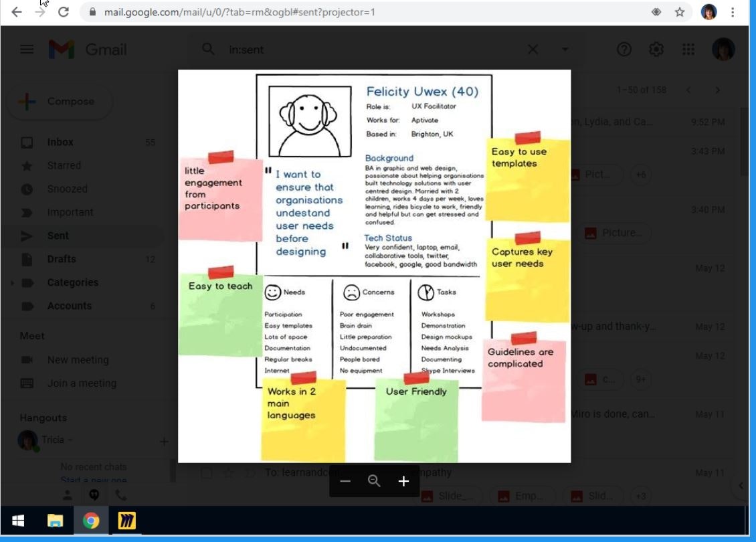
Task: Open the Windows Start menu
Action: tap(18, 521)
